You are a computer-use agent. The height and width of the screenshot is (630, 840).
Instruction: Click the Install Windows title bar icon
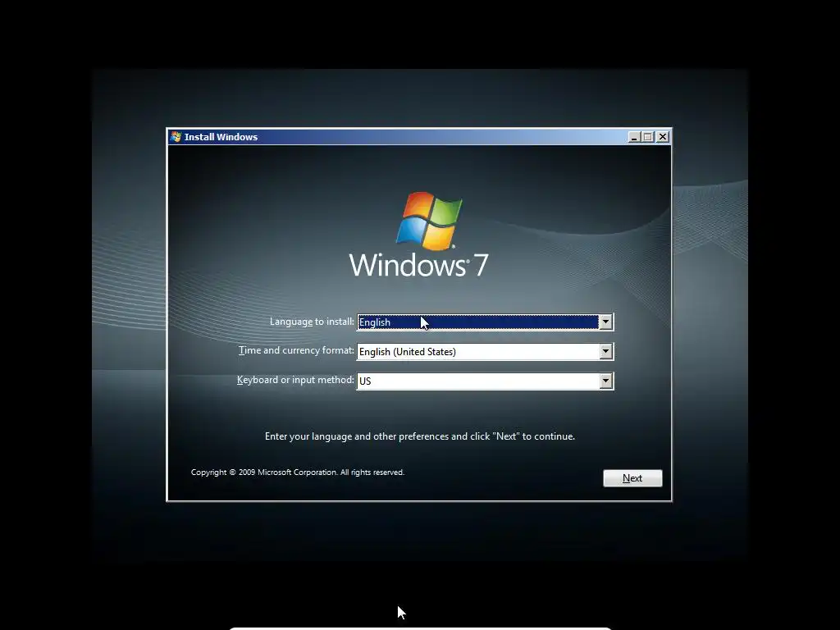tap(176, 137)
